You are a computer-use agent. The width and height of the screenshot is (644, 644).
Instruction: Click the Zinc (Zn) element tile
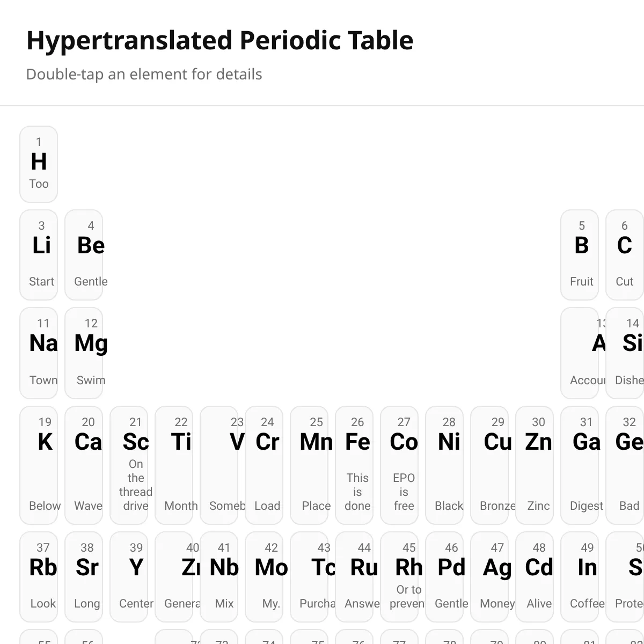tap(535, 465)
